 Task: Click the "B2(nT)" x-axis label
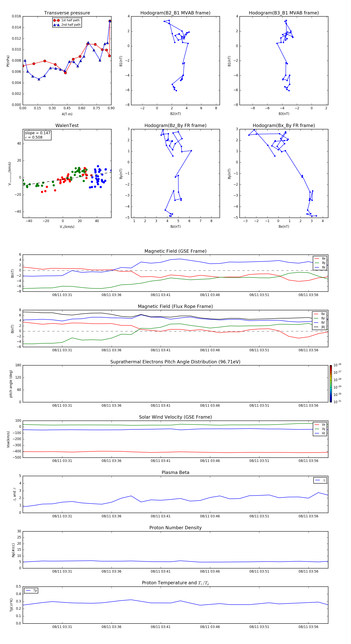pos(175,114)
